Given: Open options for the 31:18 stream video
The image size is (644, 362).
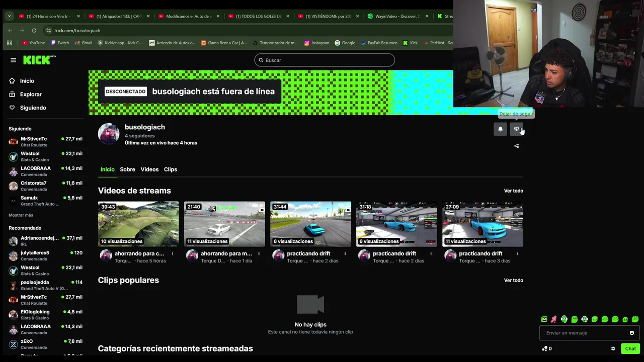Looking at the screenshot, I should click(x=431, y=253).
